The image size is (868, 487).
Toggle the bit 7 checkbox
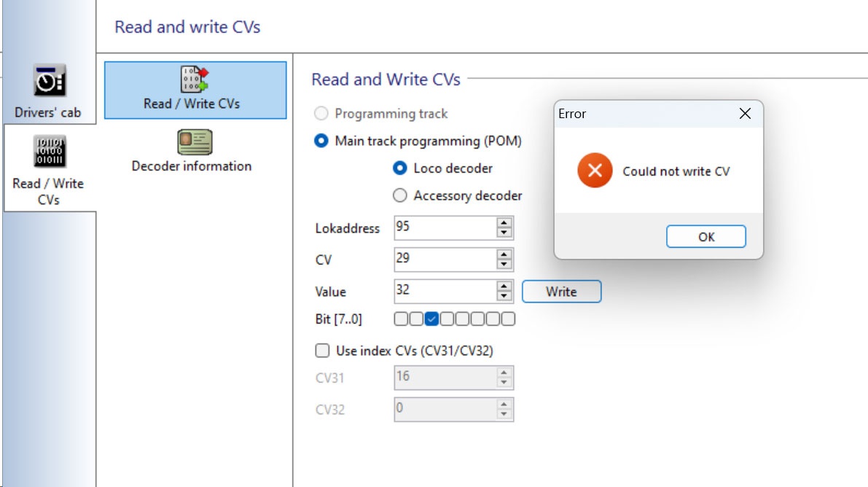click(401, 319)
